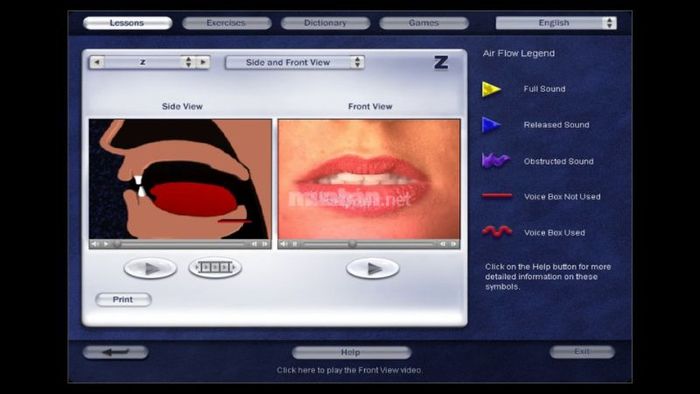
Task: Click the blue Released Sound arrow icon
Action: click(x=491, y=125)
